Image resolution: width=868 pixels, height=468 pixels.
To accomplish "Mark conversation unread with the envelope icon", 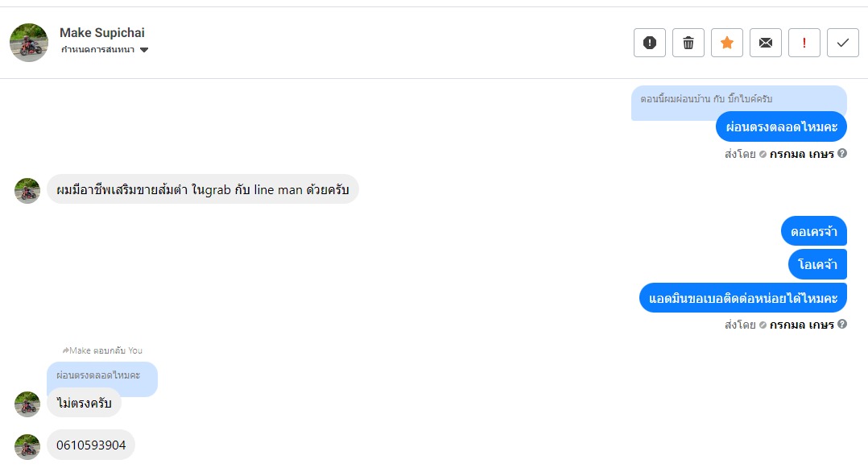I will click(x=766, y=43).
